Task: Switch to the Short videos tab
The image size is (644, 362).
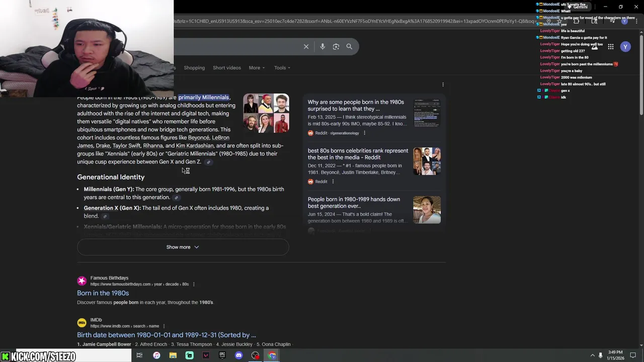Action: (x=227, y=68)
